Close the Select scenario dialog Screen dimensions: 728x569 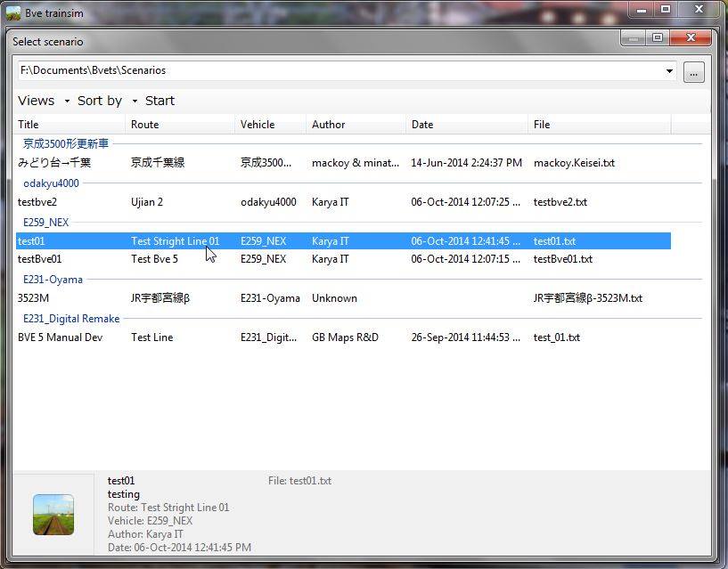[691, 37]
